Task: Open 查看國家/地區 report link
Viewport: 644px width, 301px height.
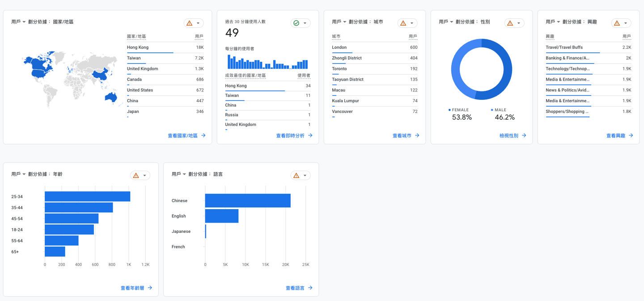Action: pyautogui.click(x=182, y=135)
